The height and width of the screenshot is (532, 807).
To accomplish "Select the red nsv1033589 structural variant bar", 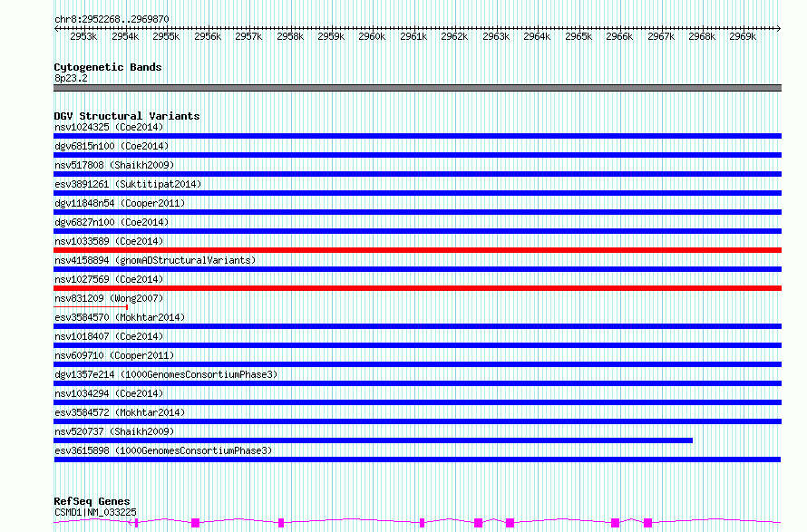I will tap(417, 250).
